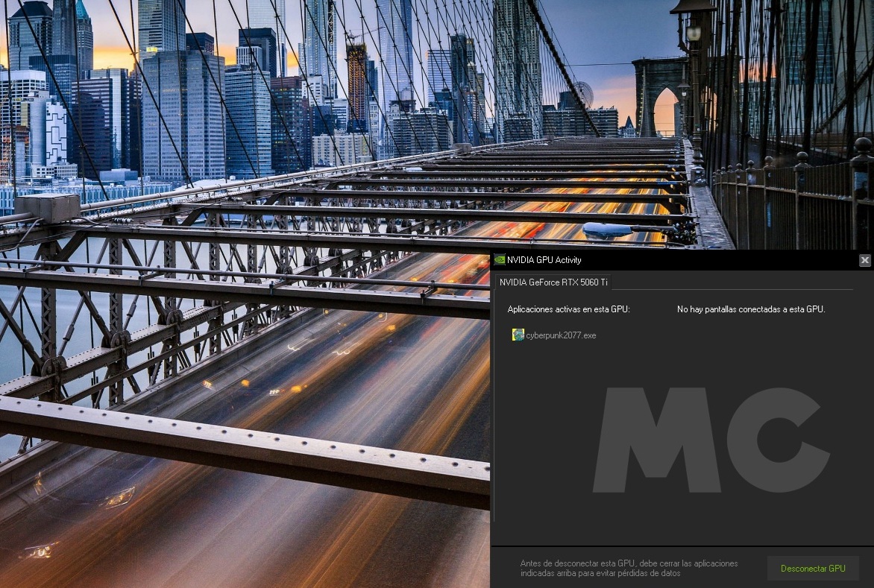The height and width of the screenshot is (588, 874).
Task: Switch to the NVIDIA GeForce RTX 5060 Ti tab
Action: [x=553, y=282]
